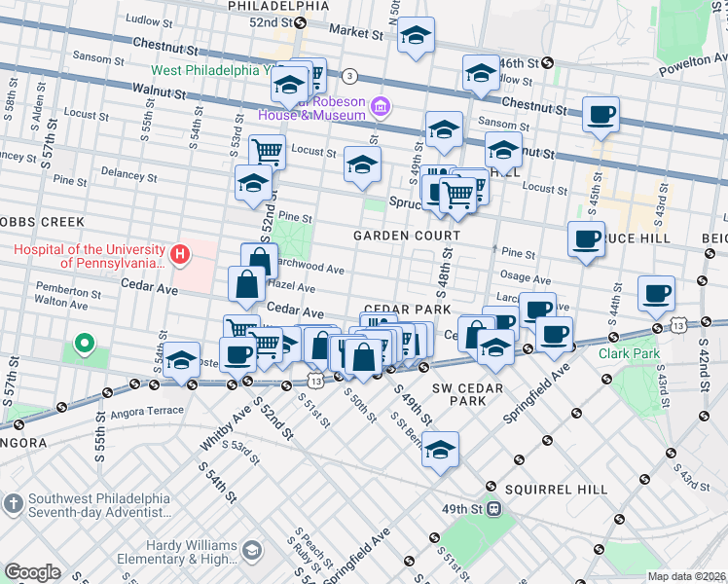This screenshot has height=584, width=728.
Task: Open coffee marker above Whitby Ave intersection
Action: pyautogui.click(x=237, y=355)
